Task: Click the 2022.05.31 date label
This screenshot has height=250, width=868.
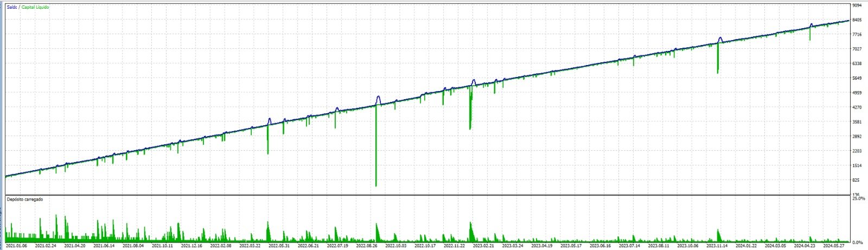Action: click(x=279, y=246)
